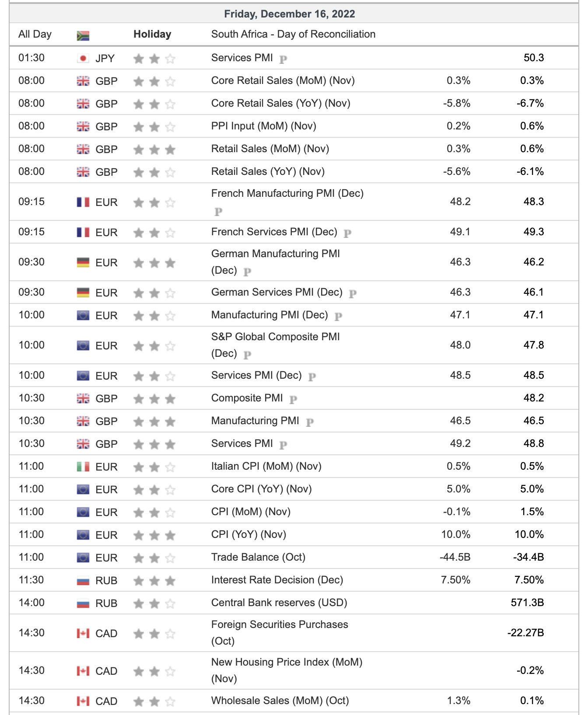
Task: Click the preliminary P icon next to Composite PMI
Action: (293, 399)
